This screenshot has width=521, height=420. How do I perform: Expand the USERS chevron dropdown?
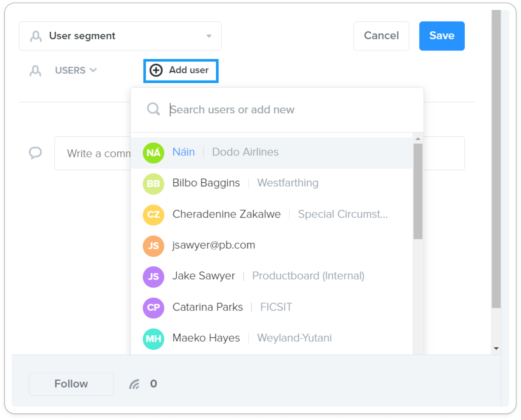(x=93, y=70)
